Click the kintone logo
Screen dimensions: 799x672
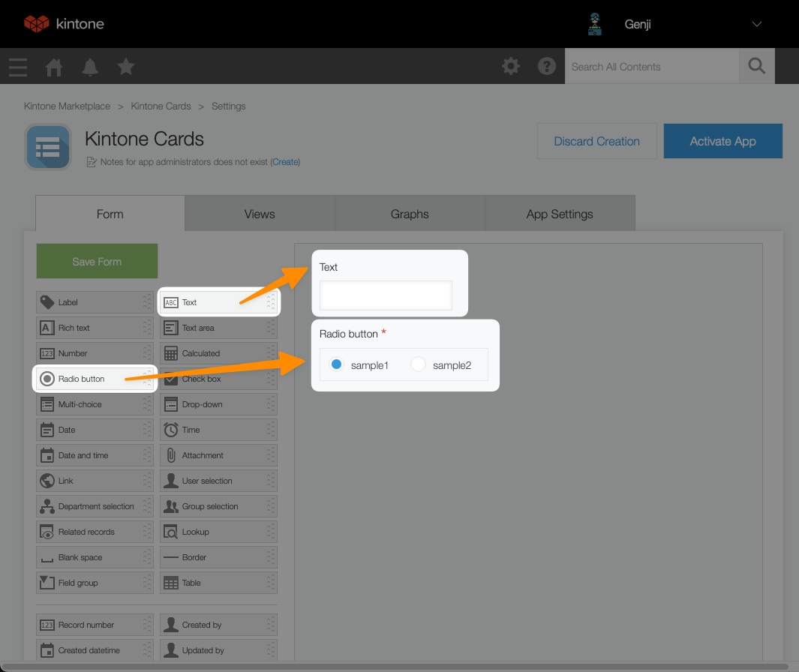coord(65,23)
